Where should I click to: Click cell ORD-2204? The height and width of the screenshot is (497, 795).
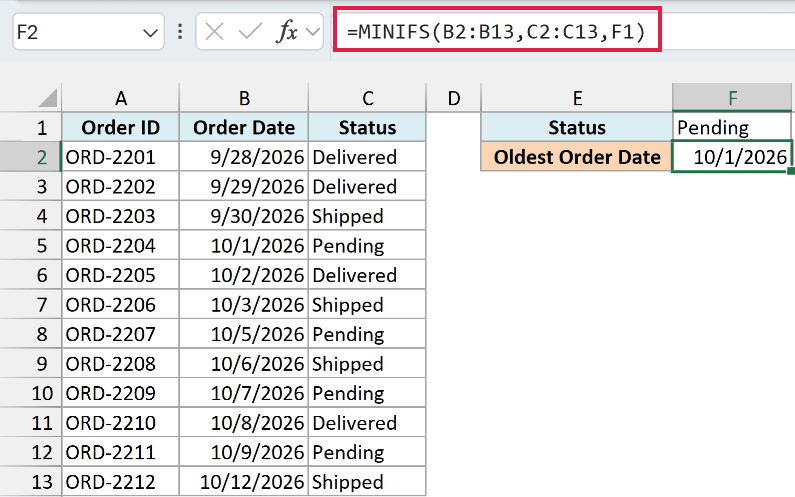pos(120,245)
